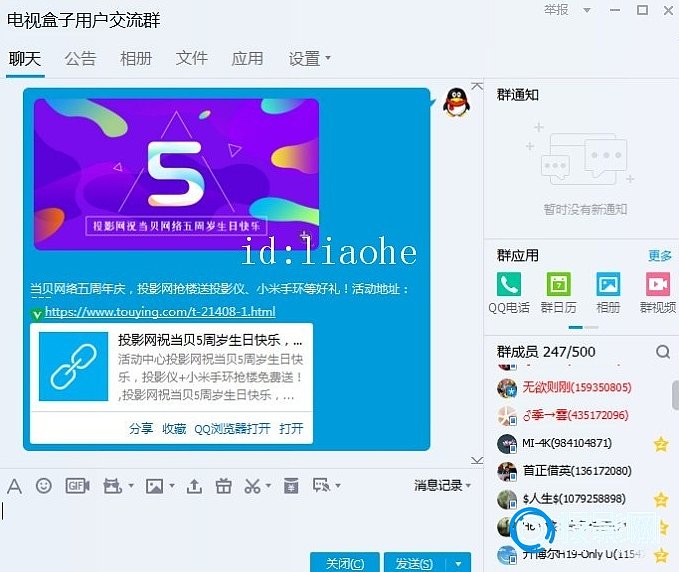Open the 应用 tab
Screen dimensions: 679x572
pyautogui.click(x=247, y=58)
